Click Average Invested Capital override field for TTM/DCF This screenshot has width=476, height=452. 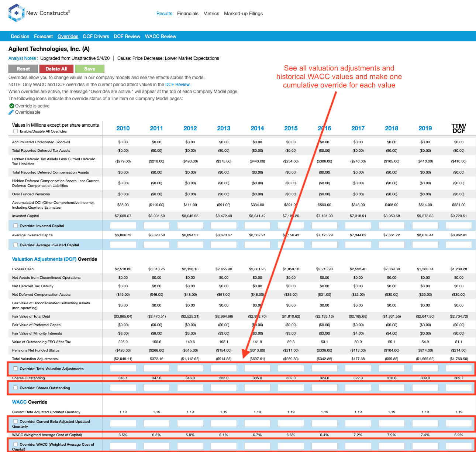point(459,244)
